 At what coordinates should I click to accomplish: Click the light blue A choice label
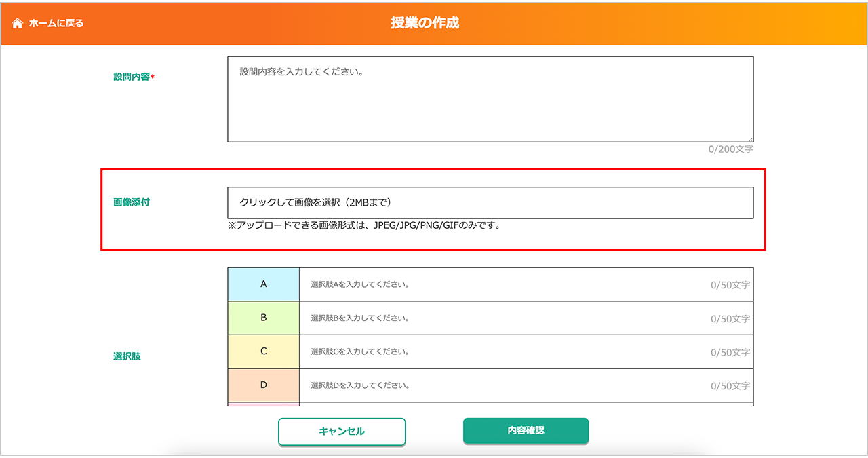coord(263,284)
